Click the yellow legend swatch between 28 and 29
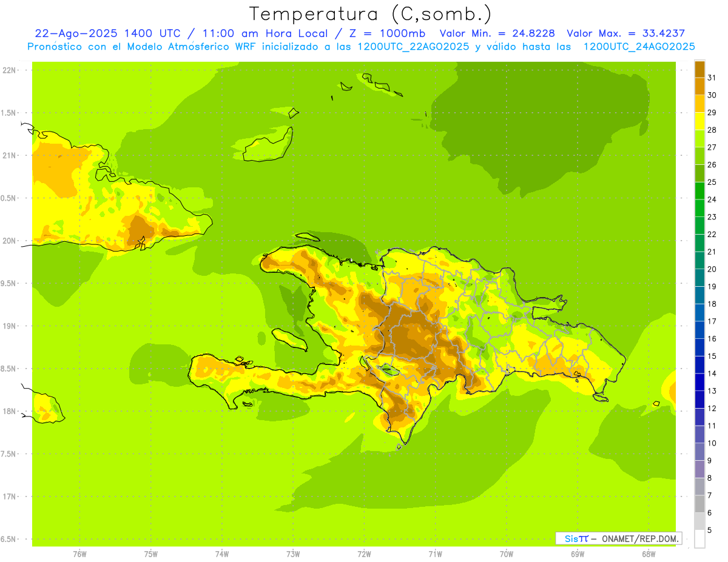 (699, 121)
